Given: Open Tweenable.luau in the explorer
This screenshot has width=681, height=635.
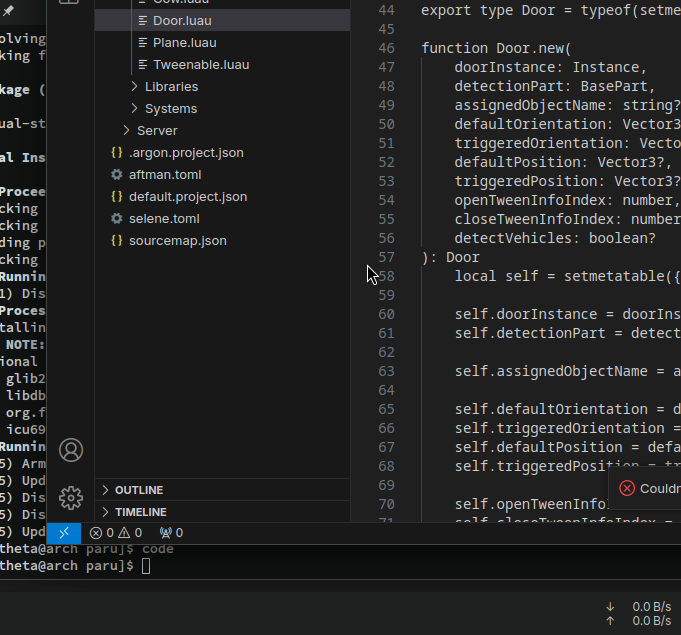Looking at the screenshot, I should coord(222,65).
